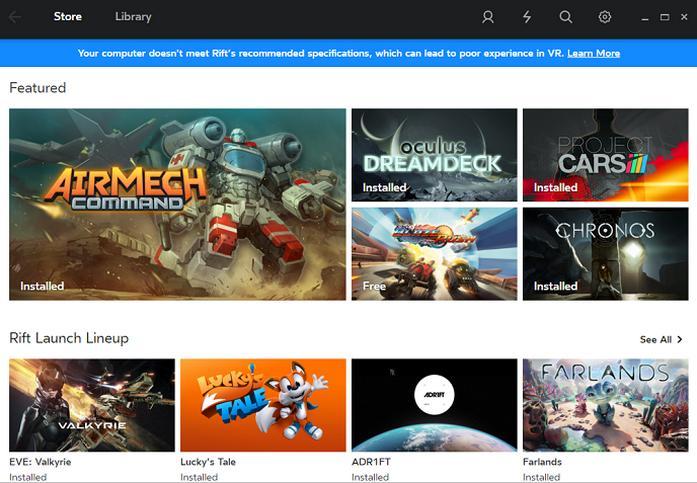Open the Project CARS tile

pos(605,155)
